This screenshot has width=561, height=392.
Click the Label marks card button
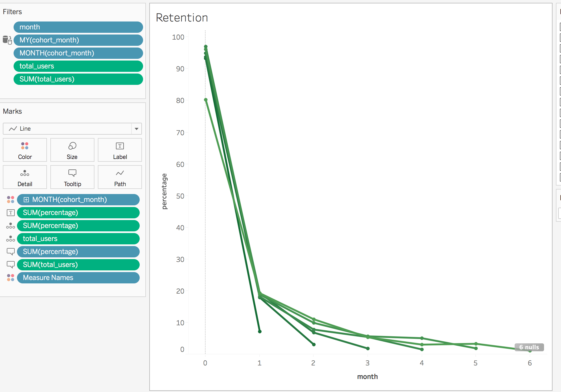120,150
